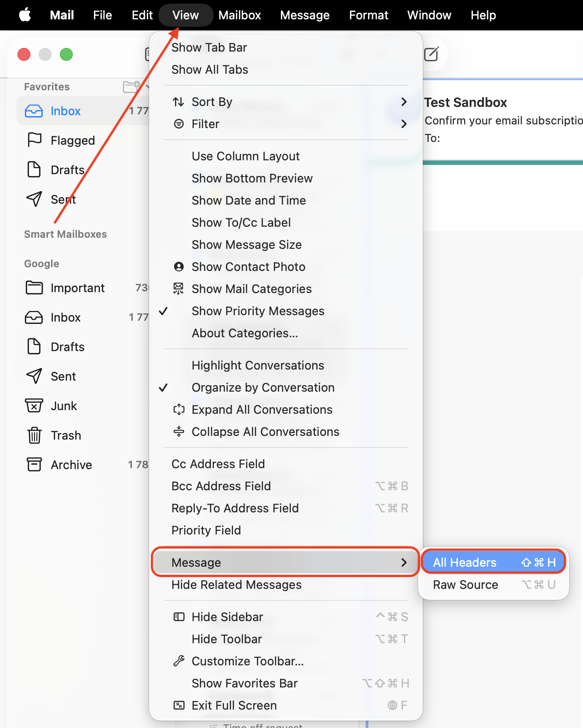Screen dimensions: 583x728
Task: Open the Apple menu
Action: [x=25, y=15]
